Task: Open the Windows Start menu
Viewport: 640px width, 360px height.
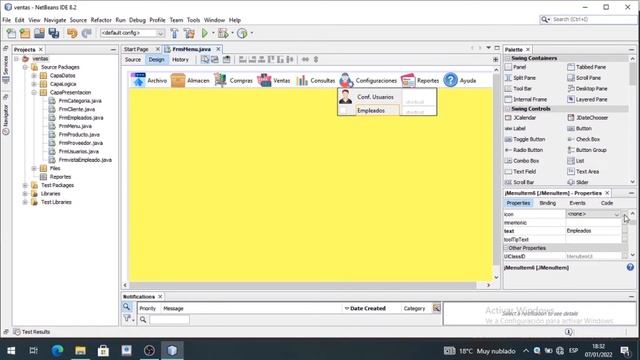Action: (x=11, y=350)
